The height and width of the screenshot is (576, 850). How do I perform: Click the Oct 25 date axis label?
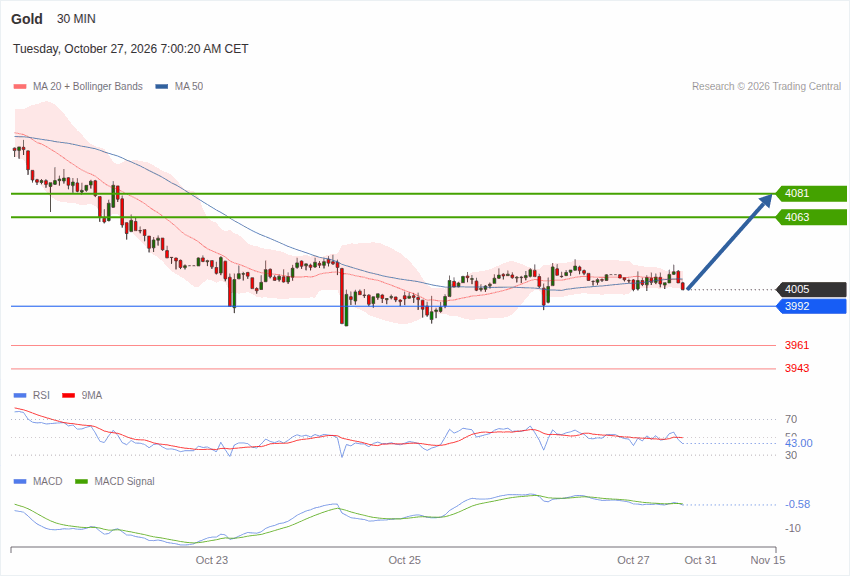point(404,560)
